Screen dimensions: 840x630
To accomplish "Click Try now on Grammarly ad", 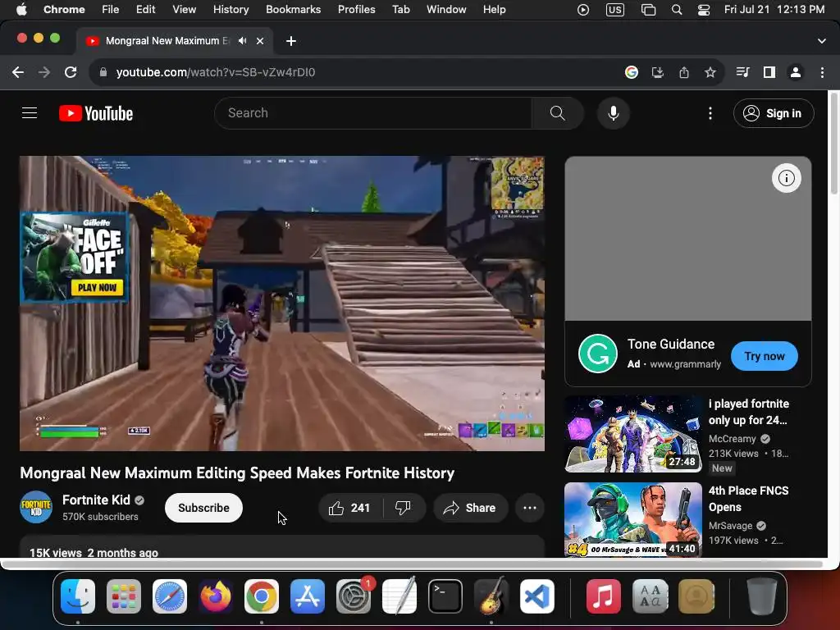I will coord(765,356).
